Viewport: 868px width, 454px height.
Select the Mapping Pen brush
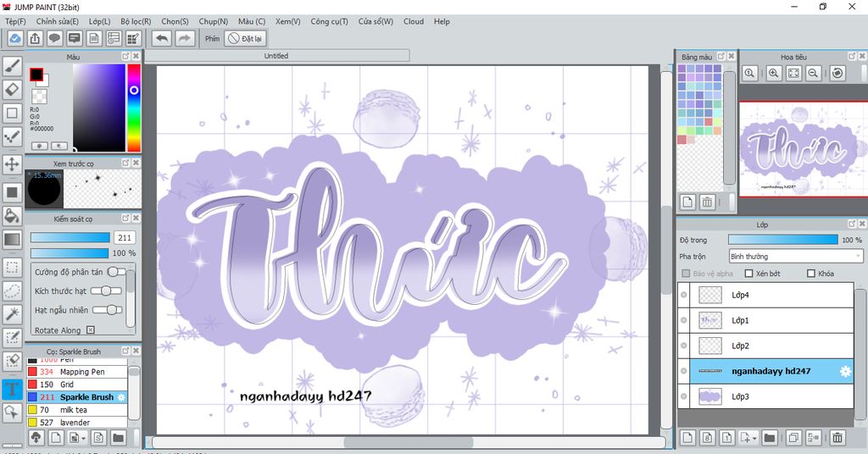[x=77, y=372]
